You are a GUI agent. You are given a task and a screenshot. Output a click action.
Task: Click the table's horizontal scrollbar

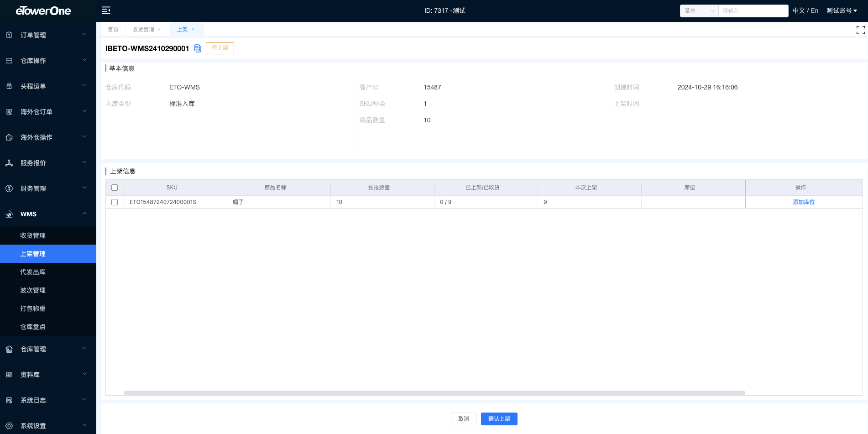coord(434,393)
